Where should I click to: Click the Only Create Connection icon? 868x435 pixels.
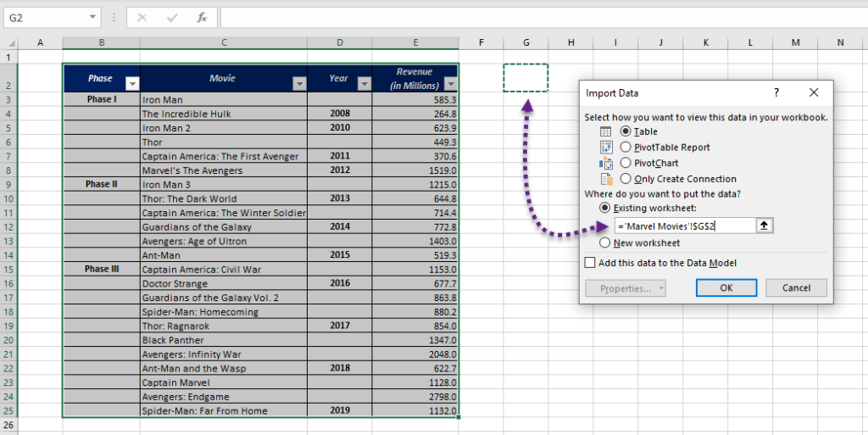point(606,179)
